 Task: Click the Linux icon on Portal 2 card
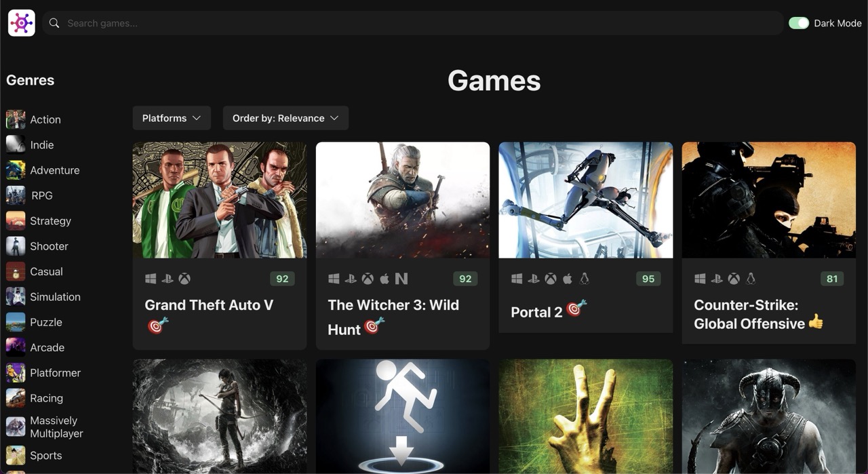click(585, 279)
